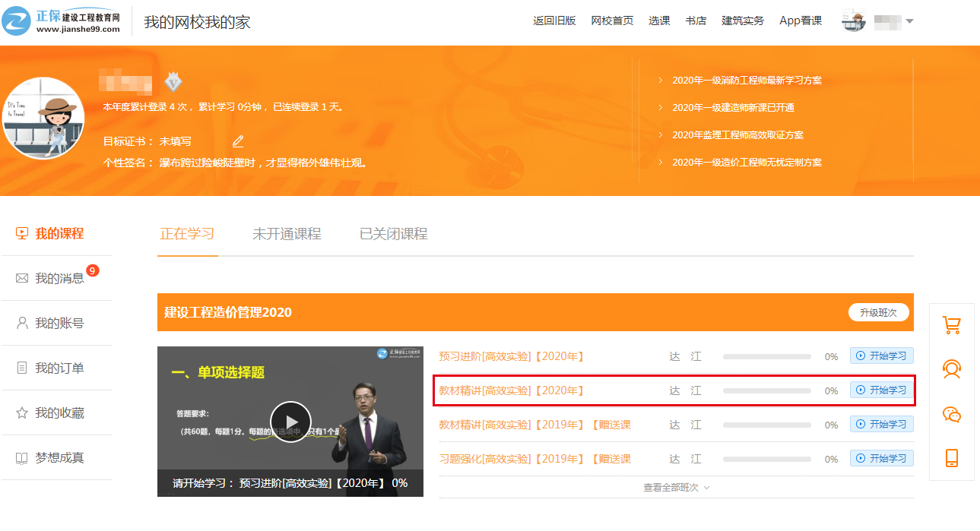Open the 2020年一级消防工程师最新学习方案 link

click(x=747, y=81)
